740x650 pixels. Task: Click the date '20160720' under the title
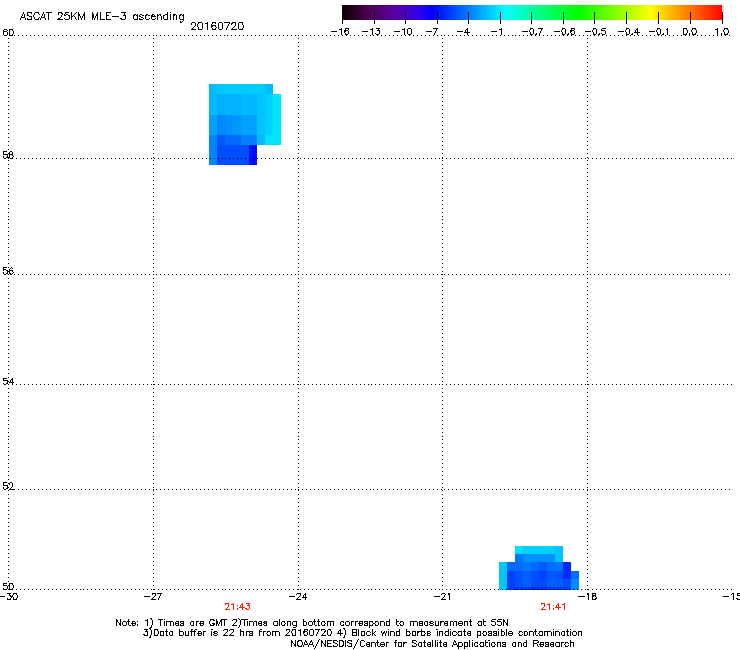click(x=217, y=26)
